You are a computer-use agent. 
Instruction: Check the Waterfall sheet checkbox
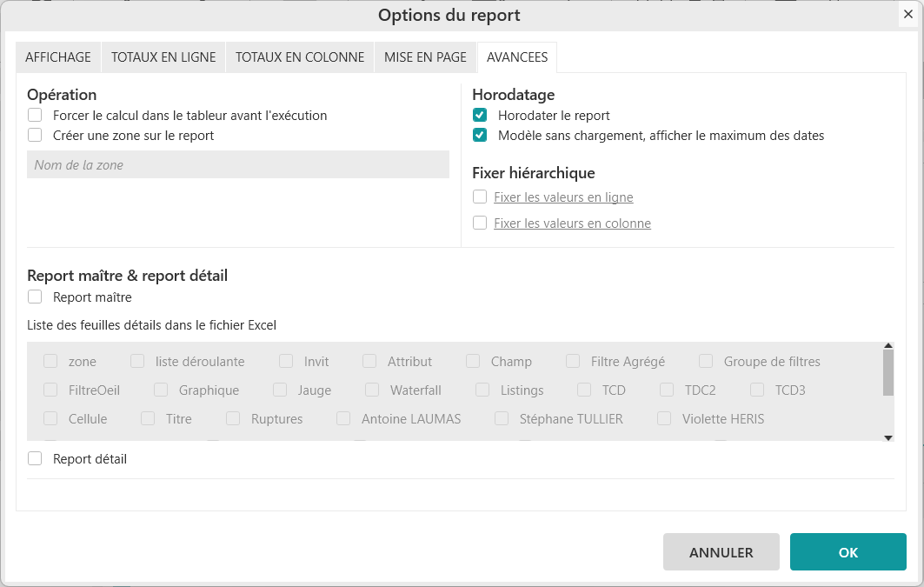[x=372, y=390]
